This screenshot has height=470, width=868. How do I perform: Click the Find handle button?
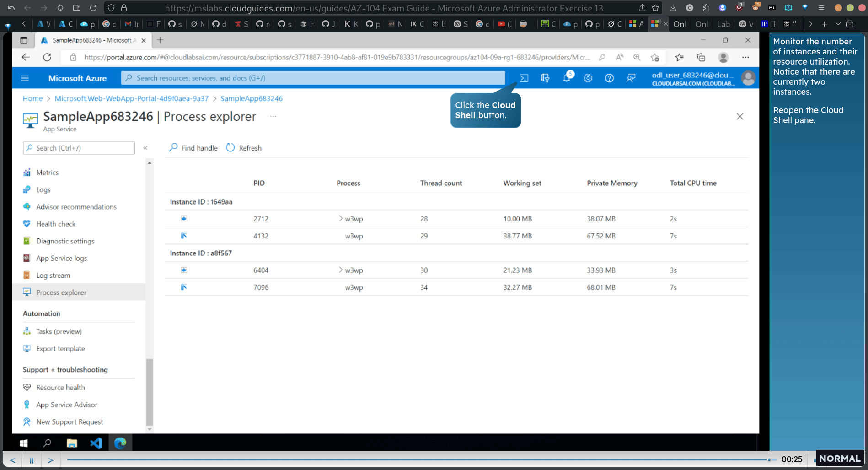pyautogui.click(x=193, y=148)
